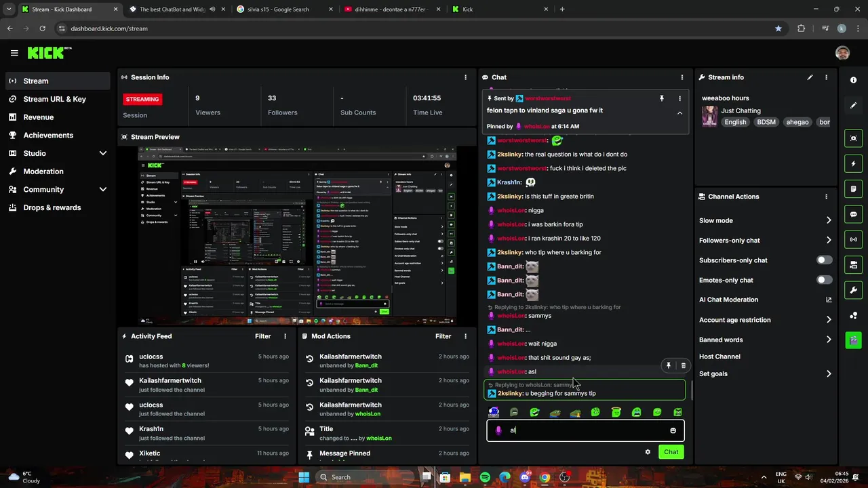Image resolution: width=868 pixels, height=488 pixels.
Task: Open the Mod Actions three-dot menu
Action: [465, 336]
